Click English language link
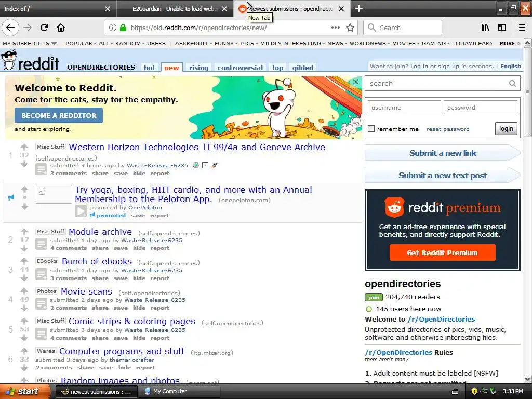The width and height of the screenshot is (532, 399). pos(511,66)
